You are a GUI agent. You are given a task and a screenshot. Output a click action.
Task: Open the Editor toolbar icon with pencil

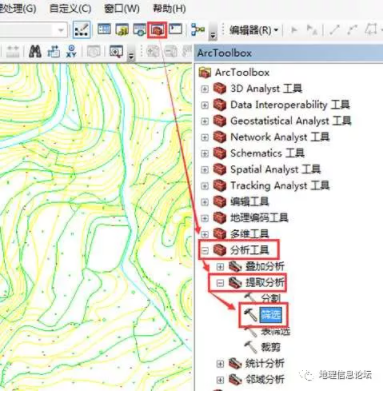(82, 30)
